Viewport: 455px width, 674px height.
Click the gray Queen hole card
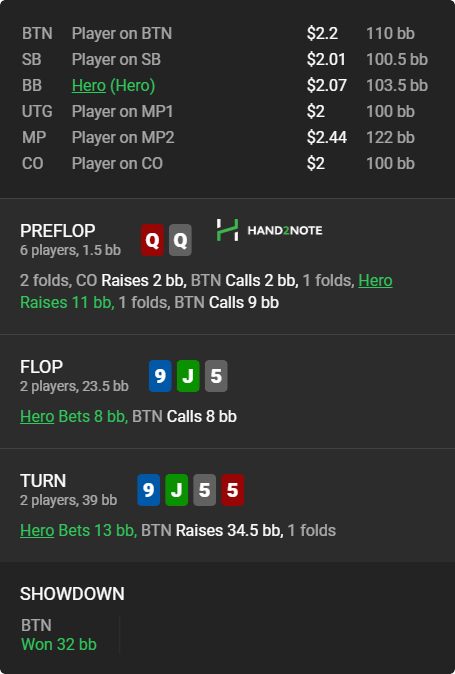(x=180, y=240)
